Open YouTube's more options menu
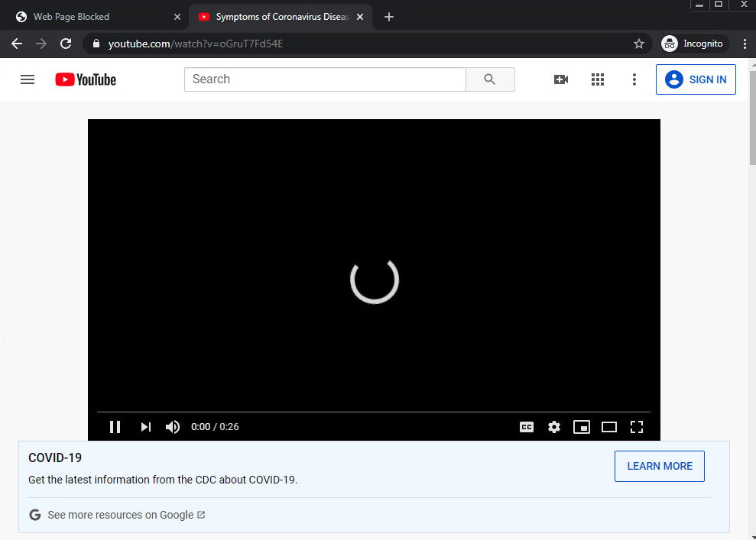This screenshot has height=540, width=756. point(634,79)
